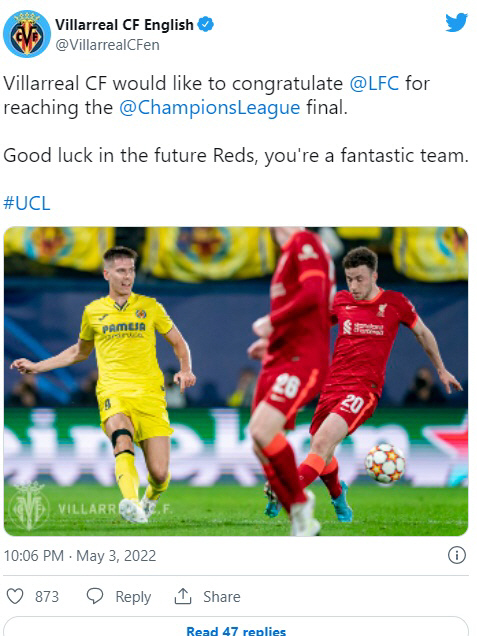This screenshot has height=636, width=477.
Task: Open the #UCL hashtag link
Action: tap(27, 203)
